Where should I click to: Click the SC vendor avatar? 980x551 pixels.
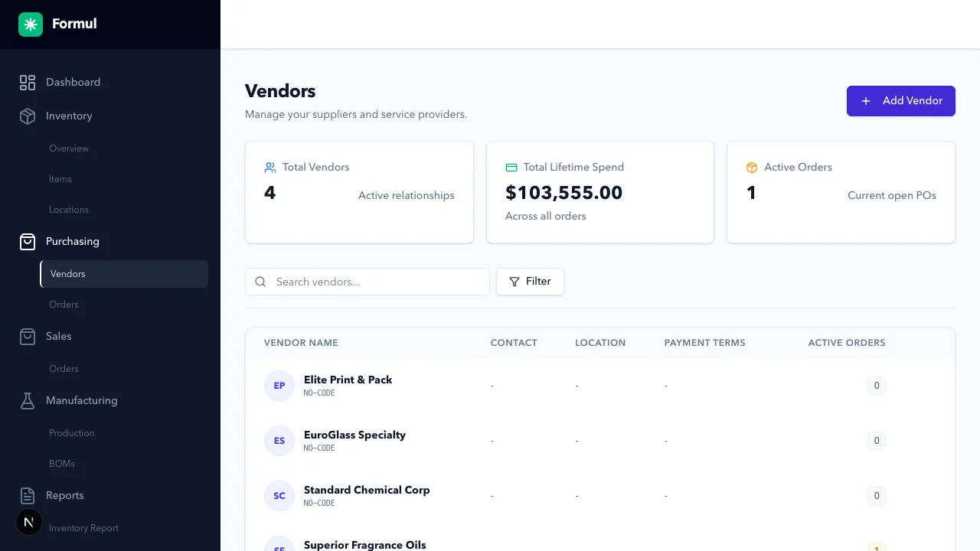click(x=279, y=496)
